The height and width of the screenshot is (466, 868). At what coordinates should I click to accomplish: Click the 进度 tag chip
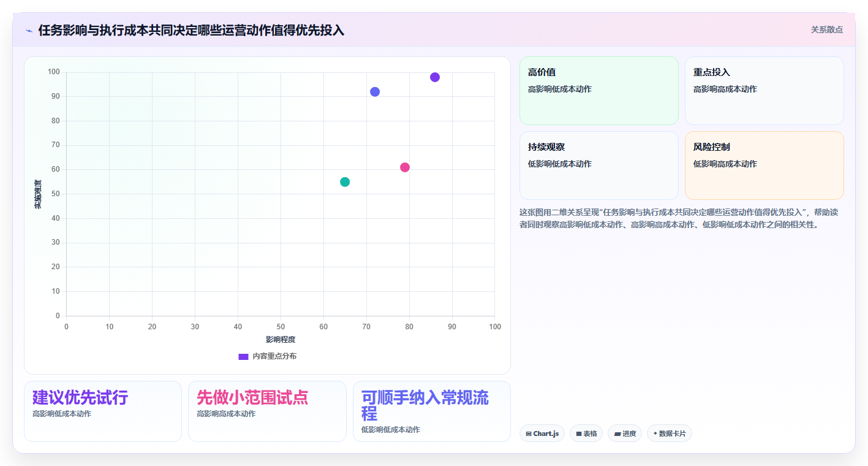click(x=625, y=434)
